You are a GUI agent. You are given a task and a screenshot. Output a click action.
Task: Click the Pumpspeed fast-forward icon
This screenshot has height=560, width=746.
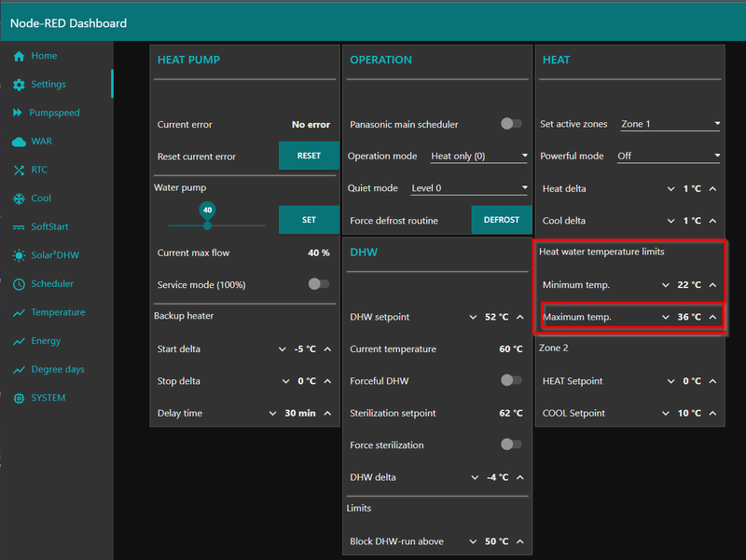click(x=19, y=113)
